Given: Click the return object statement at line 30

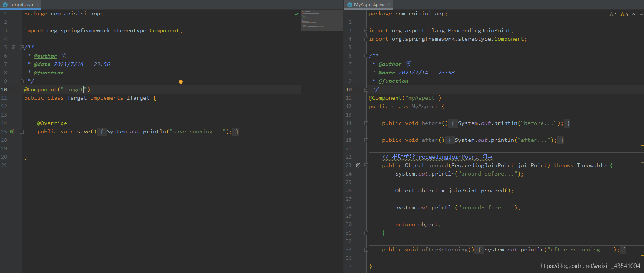Looking at the screenshot, I should coord(418,224).
